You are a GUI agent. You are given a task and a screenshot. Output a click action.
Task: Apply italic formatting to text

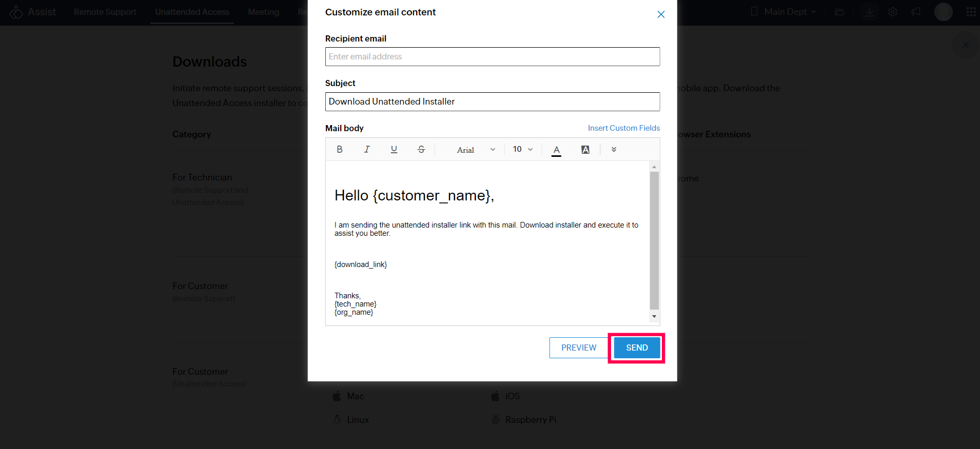(366, 149)
